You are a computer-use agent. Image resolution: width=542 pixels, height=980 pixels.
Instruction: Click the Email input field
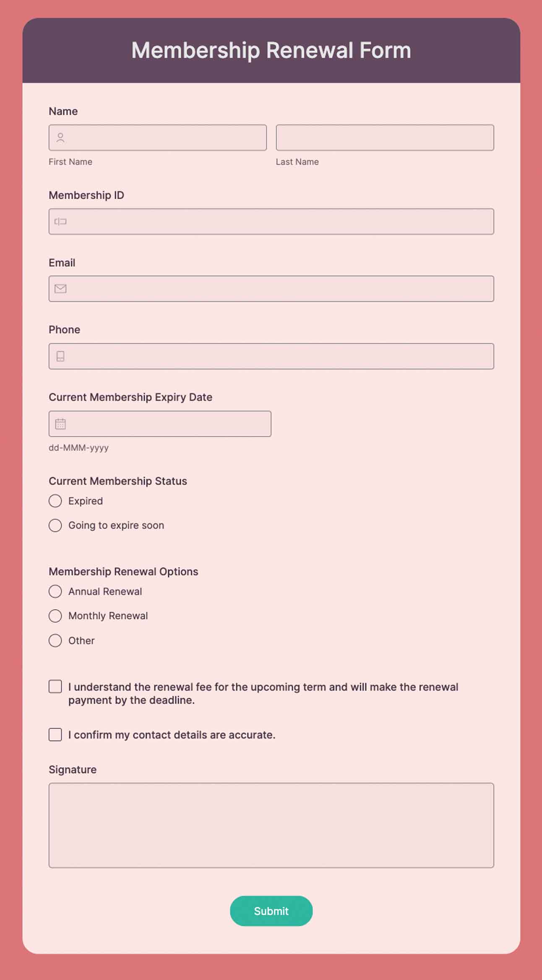click(271, 288)
